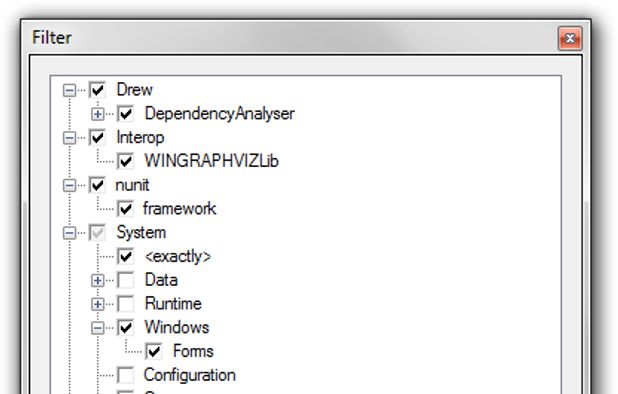Screen dimensions: 618x394
Task: Select the Configuration label
Action: coord(190,375)
